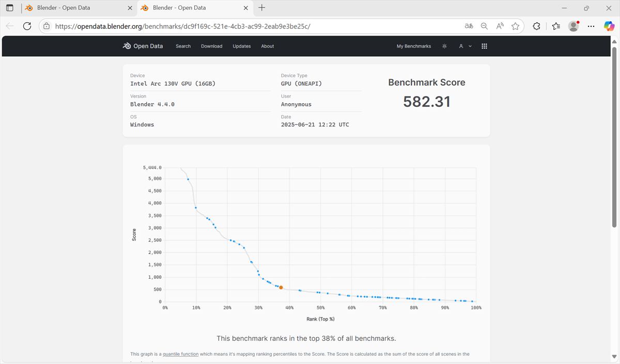The height and width of the screenshot is (364, 620).
Task: Click the 'Benchmark Score' heading
Action: coord(427,83)
